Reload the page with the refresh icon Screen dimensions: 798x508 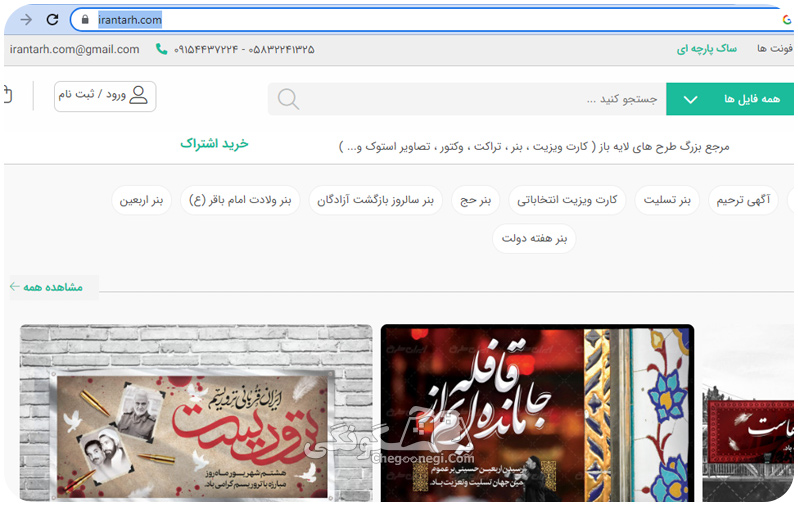(52, 20)
